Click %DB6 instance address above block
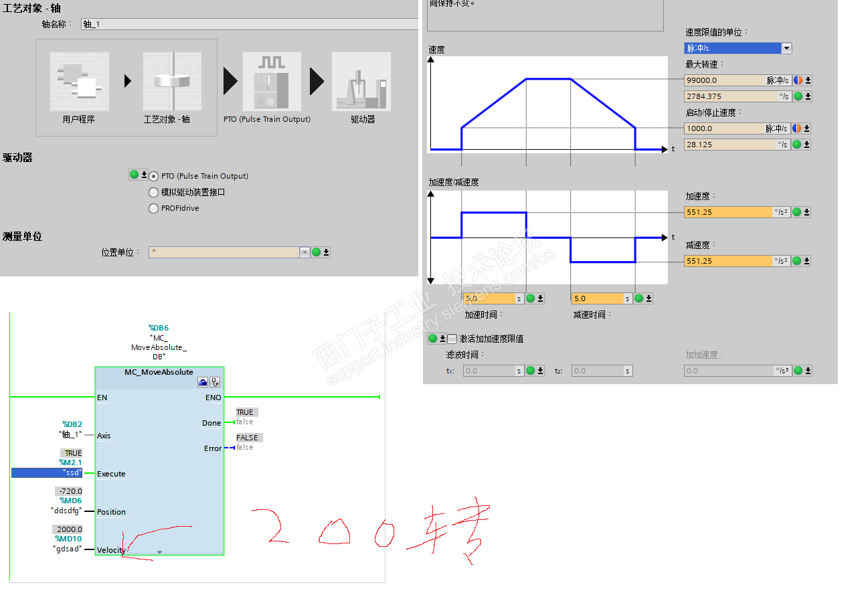The image size is (868, 613). pos(159,328)
